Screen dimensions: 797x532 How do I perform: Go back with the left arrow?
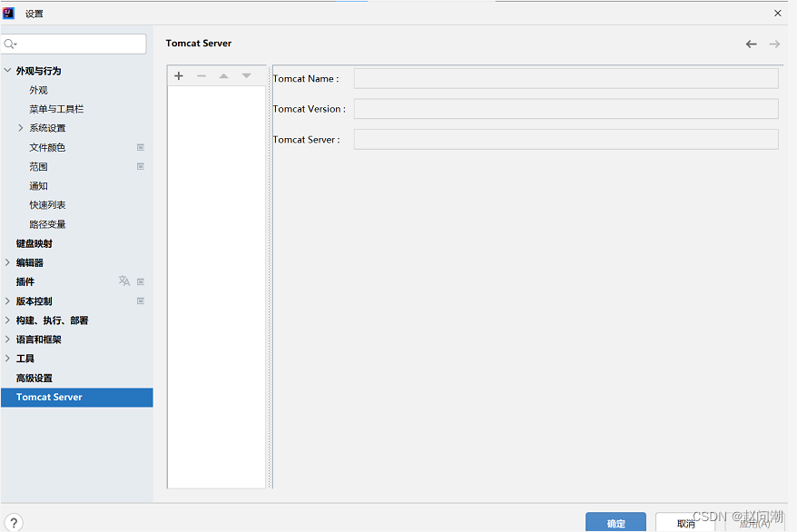(x=752, y=44)
